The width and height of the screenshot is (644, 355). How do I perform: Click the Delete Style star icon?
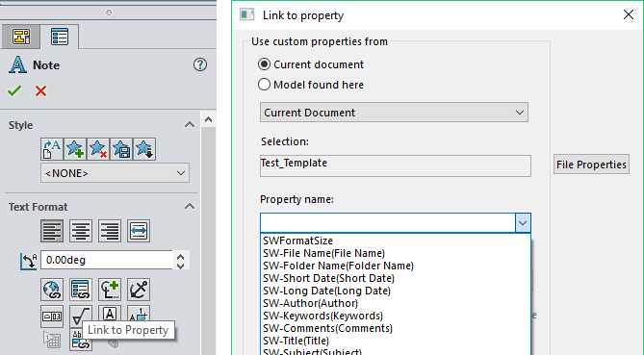tap(98, 149)
